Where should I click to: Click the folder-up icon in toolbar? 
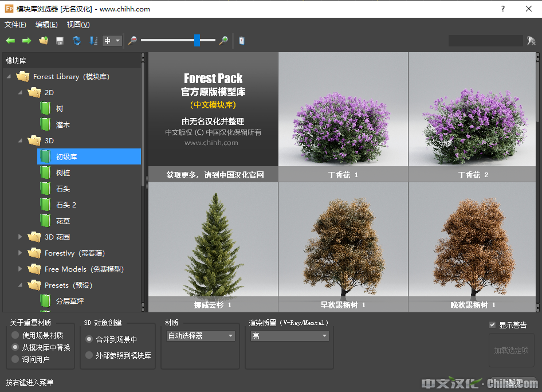[44, 41]
